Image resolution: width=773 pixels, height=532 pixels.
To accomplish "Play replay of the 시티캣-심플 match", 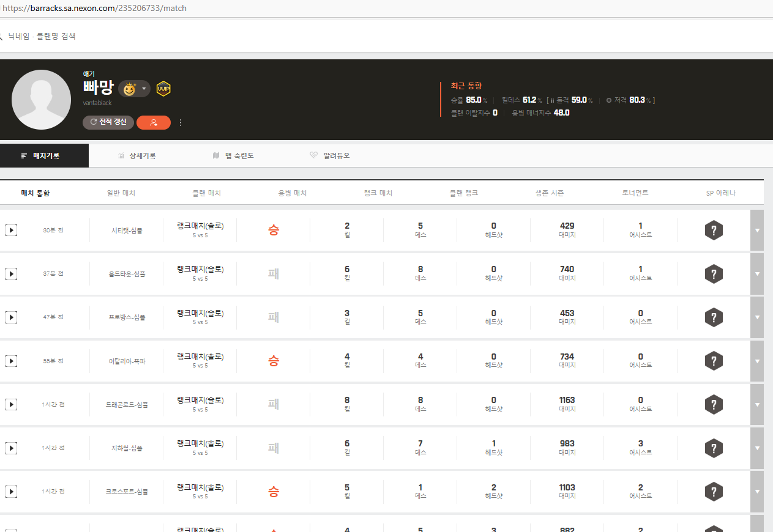I will (x=11, y=231).
